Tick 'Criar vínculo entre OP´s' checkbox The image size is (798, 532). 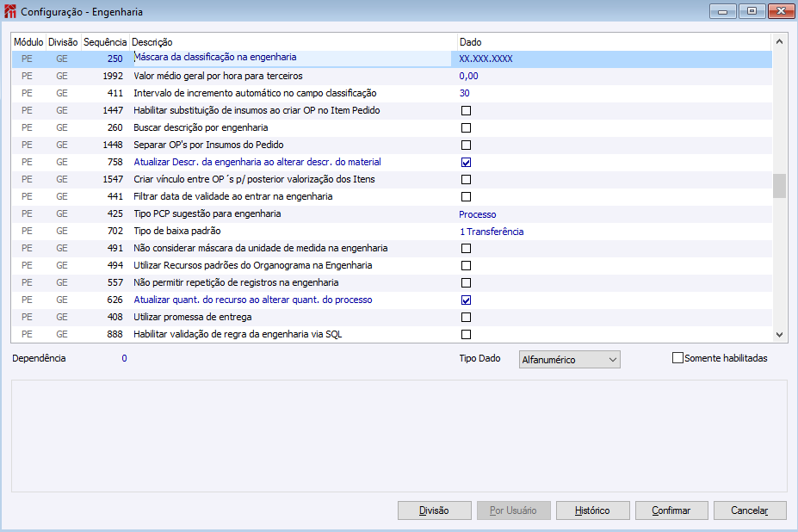point(466,180)
